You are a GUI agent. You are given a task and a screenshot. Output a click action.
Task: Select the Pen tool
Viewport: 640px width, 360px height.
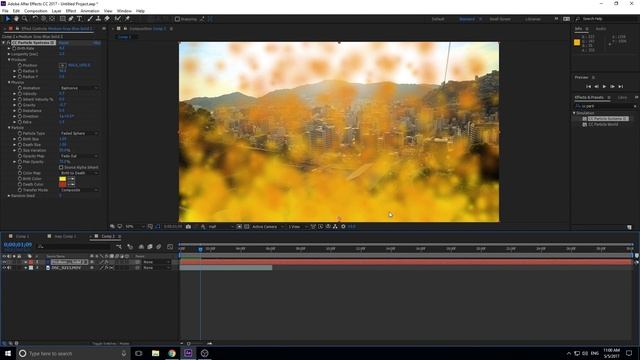(71, 19)
